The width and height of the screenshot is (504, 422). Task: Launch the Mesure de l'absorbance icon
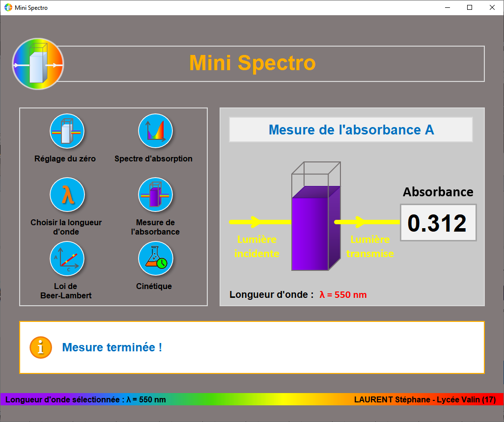coord(155,194)
